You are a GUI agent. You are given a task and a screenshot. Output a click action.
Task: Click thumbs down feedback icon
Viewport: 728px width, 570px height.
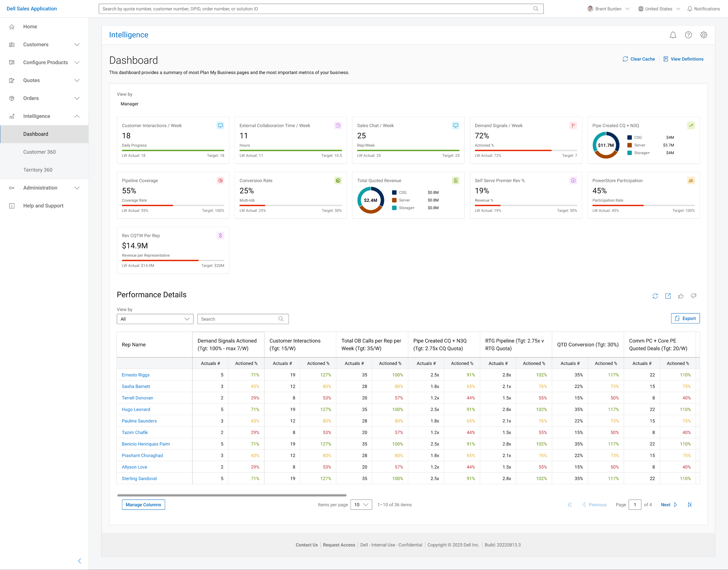tap(693, 296)
